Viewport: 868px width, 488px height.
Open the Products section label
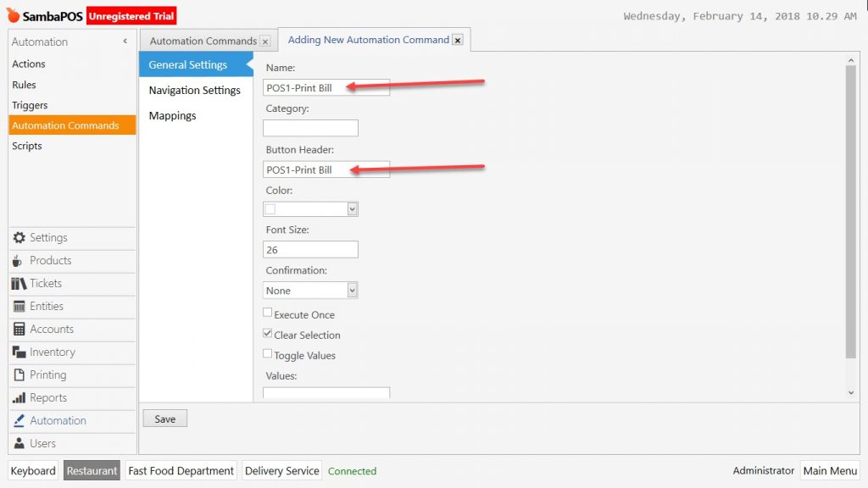pyautogui.click(x=50, y=261)
